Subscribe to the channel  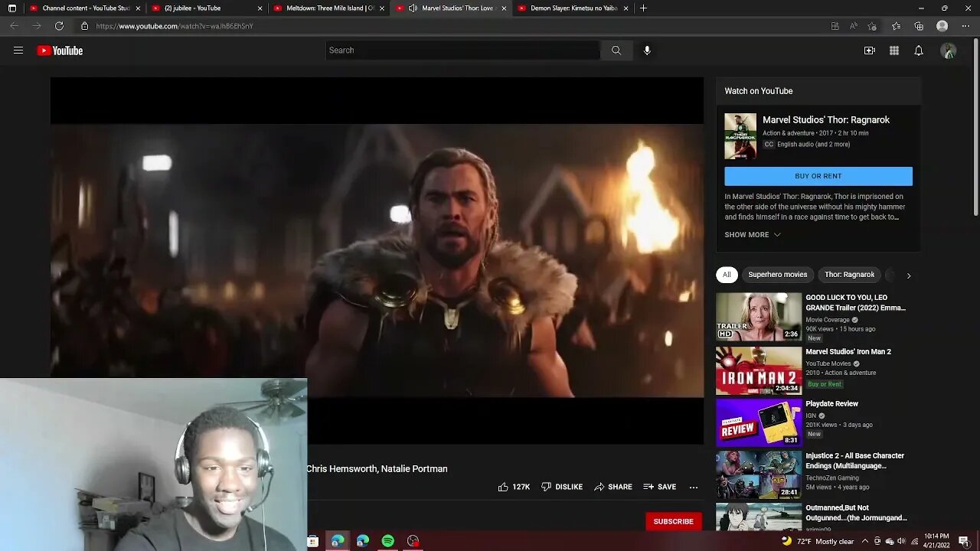point(673,521)
